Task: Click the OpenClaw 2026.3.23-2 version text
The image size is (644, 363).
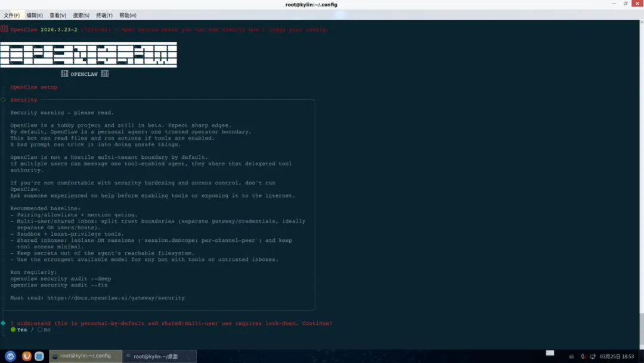Action: pyautogui.click(x=44, y=30)
